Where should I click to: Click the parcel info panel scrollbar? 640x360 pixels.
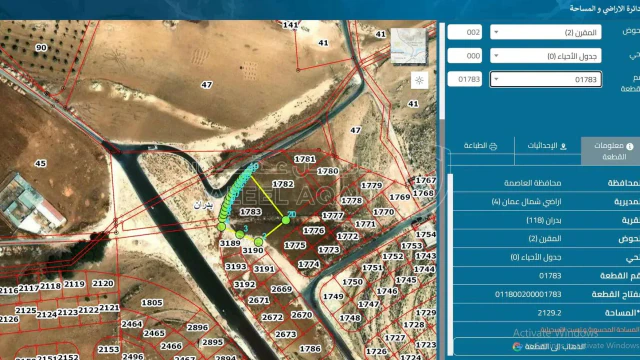pyautogui.click(x=451, y=264)
